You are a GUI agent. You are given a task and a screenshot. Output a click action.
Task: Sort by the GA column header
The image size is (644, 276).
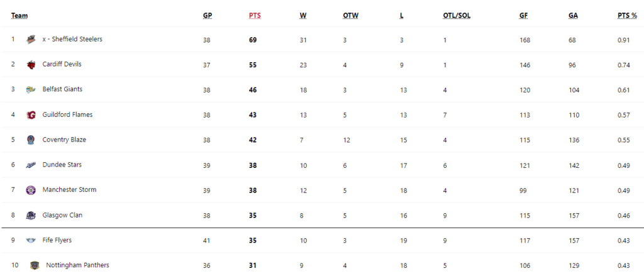pyautogui.click(x=574, y=16)
